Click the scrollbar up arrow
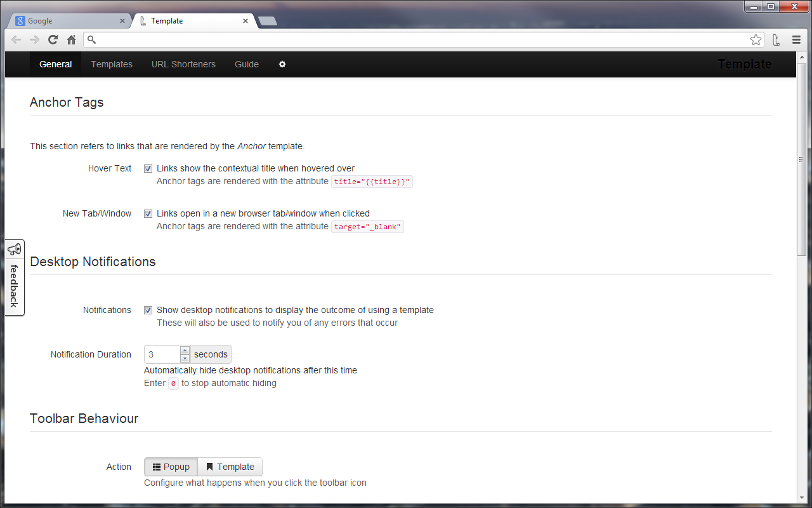The image size is (812, 508). click(x=802, y=57)
